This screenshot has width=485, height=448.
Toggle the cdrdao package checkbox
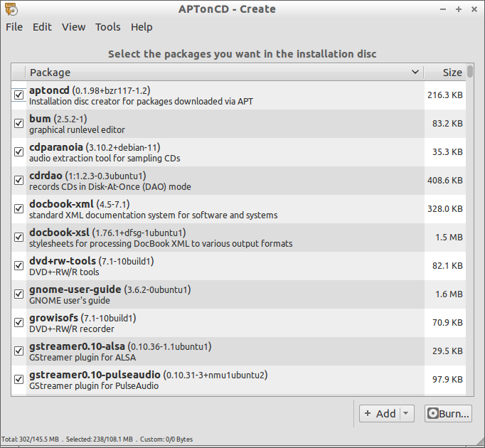(19, 180)
